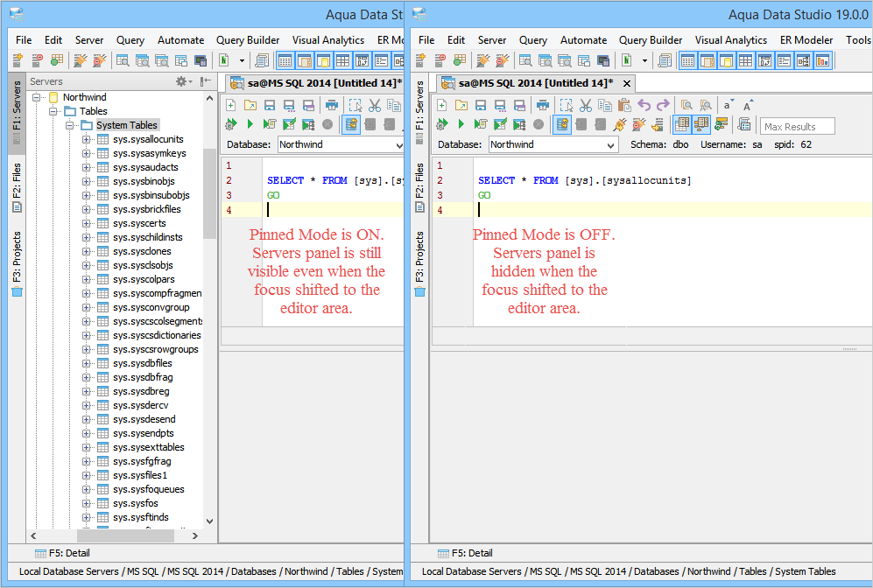Collapse the Northwind tree node

(x=37, y=97)
